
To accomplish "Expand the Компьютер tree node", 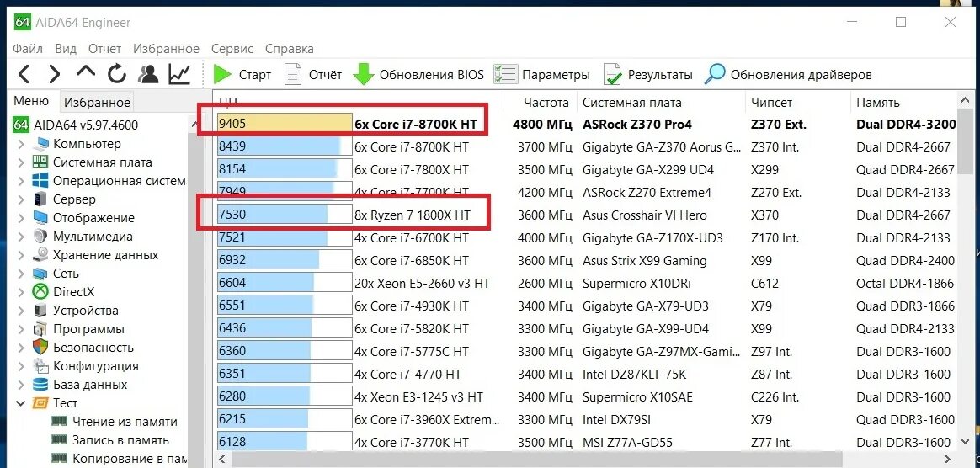I will click(21, 144).
